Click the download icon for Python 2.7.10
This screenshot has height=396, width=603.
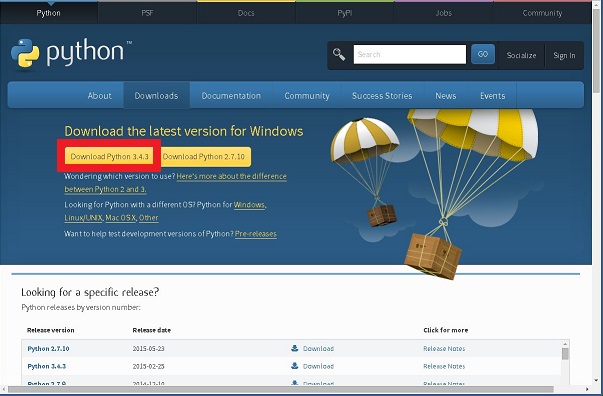(x=295, y=348)
